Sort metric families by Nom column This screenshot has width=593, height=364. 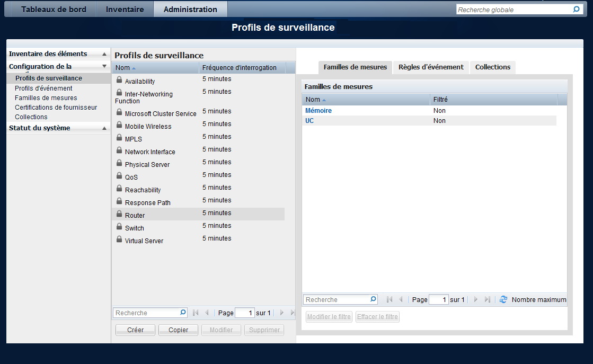click(366, 100)
